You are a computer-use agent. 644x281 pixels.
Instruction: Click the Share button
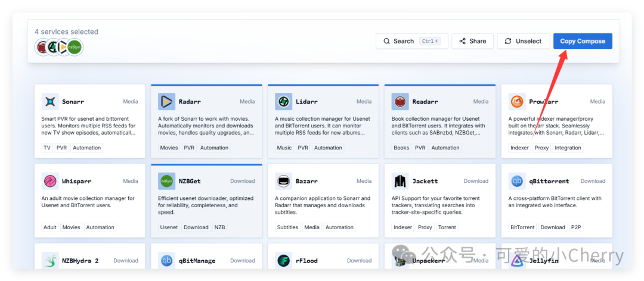click(x=473, y=41)
